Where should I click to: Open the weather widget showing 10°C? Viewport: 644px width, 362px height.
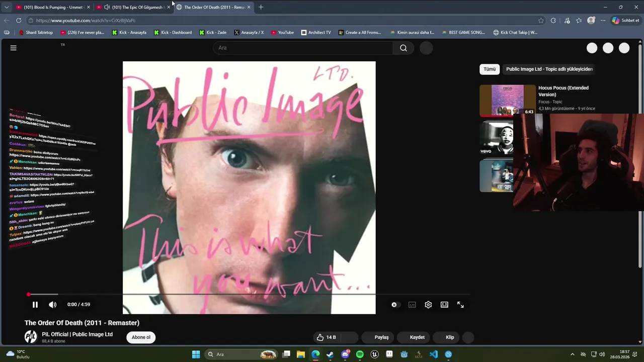point(17,354)
